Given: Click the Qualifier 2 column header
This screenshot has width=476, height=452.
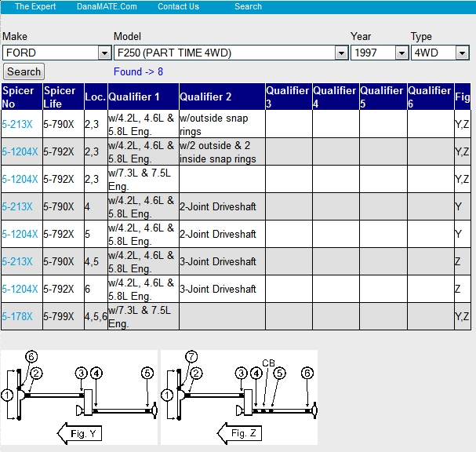Looking at the screenshot, I should (x=222, y=97).
